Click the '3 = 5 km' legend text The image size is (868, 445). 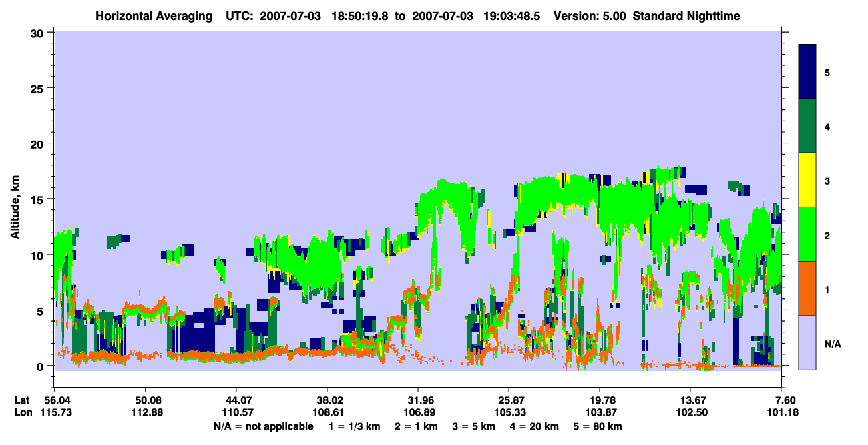click(x=474, y=426)
